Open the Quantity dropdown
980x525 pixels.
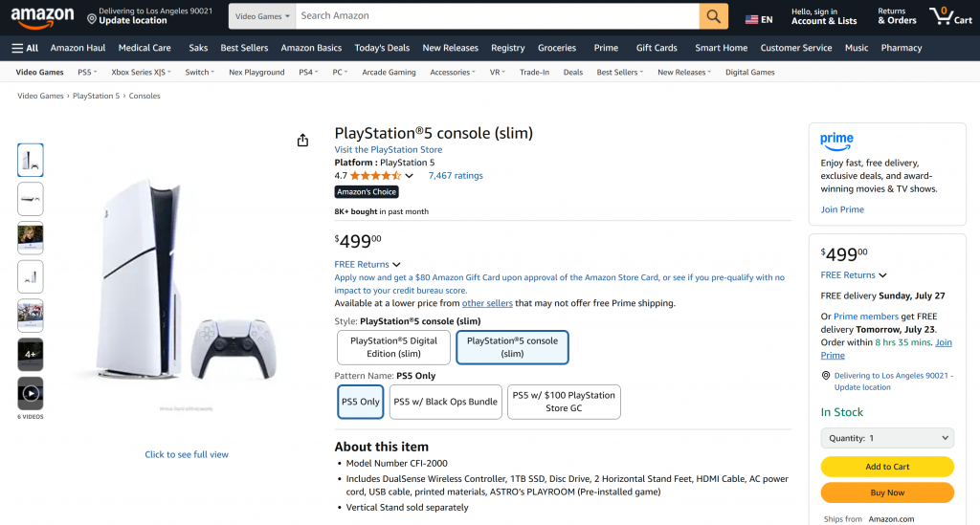tap(887, 438)
